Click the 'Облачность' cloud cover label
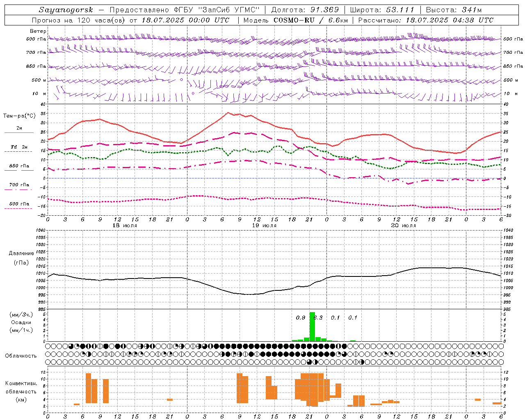Screen dimensions: 525x420 click(x=21, y=356)
